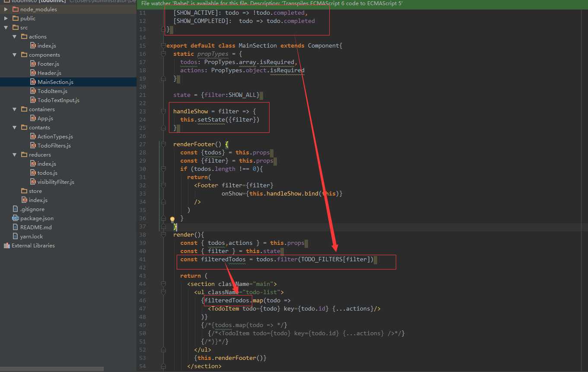Click the components folder icon

[x=25, y=55]
